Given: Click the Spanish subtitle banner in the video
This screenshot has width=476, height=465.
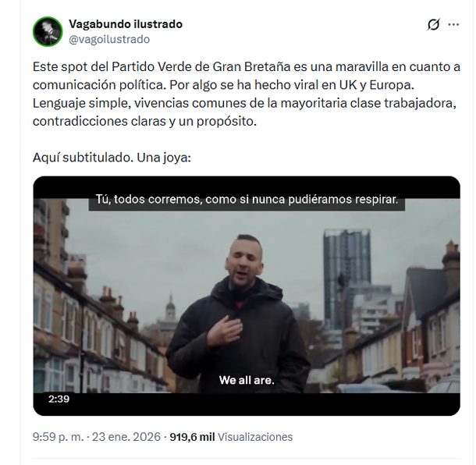Looking at the screenshot, I should coord(247,200).
